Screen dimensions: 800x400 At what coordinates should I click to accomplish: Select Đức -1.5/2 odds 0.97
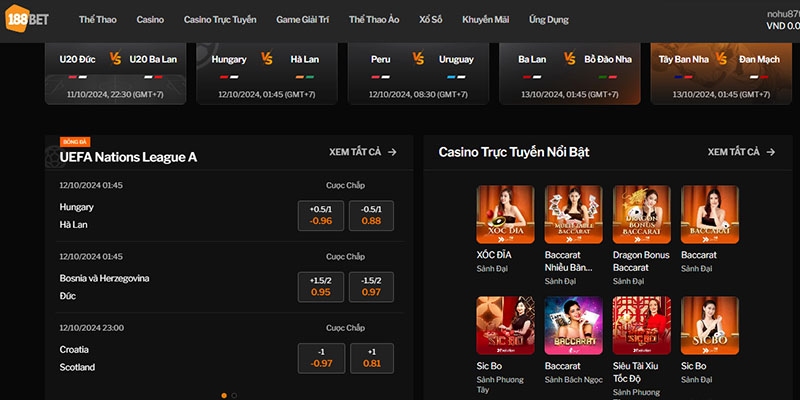tap(371, 287)
